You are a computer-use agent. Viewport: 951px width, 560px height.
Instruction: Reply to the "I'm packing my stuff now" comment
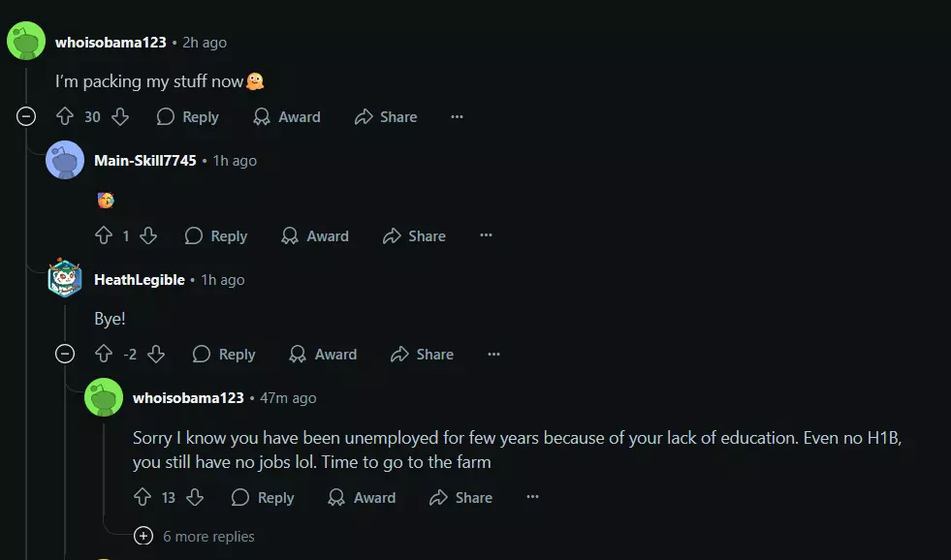tap(188, 117)
